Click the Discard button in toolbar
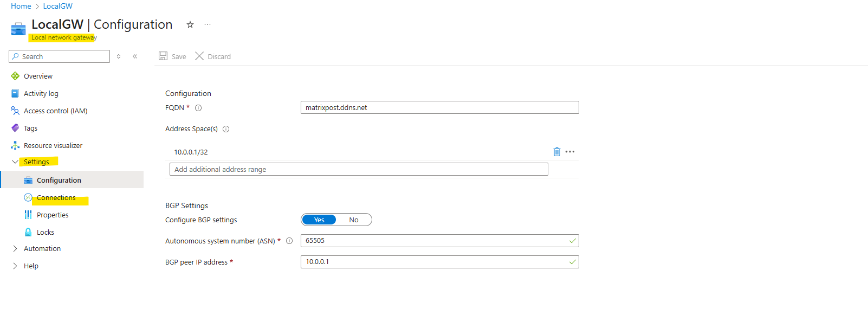Image resolution: width=868 pixels, height=328 pixels. [x=213, y=56]
